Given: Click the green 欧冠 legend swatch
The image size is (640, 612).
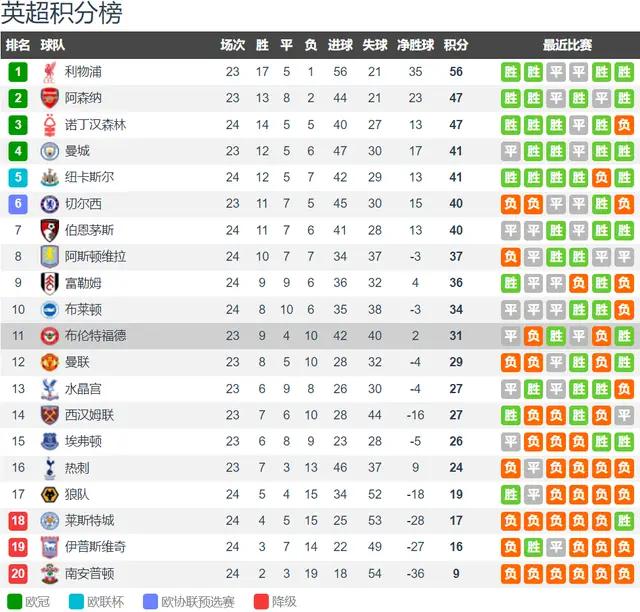Looking at the screenshot, I should click(x=12, y=601).
